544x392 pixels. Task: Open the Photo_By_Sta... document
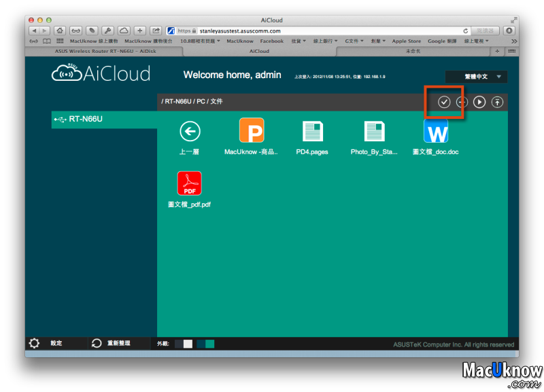tap(374, 130)
